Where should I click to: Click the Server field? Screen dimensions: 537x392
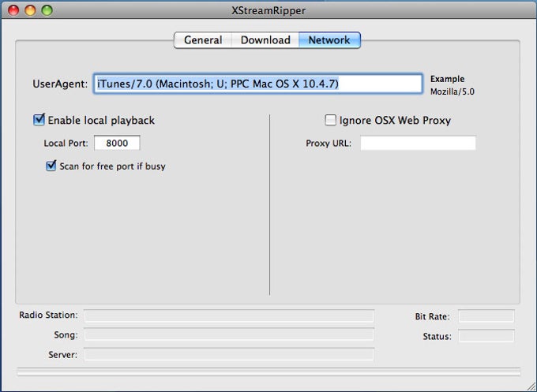[x=229, y=354]
